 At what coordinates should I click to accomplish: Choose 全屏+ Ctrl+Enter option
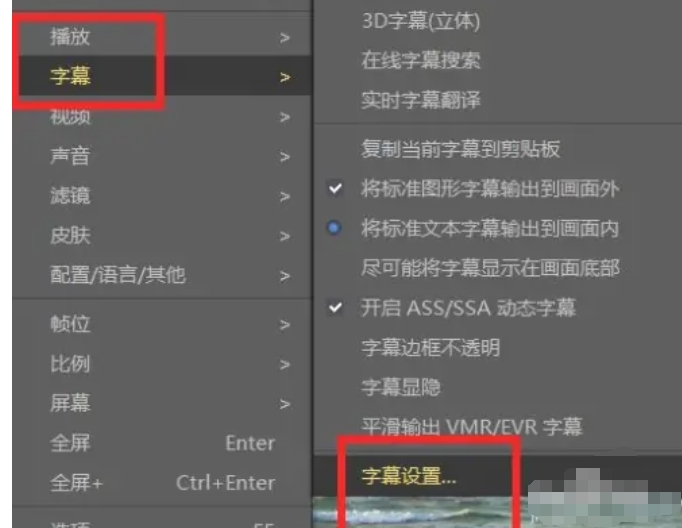[162, 483]
